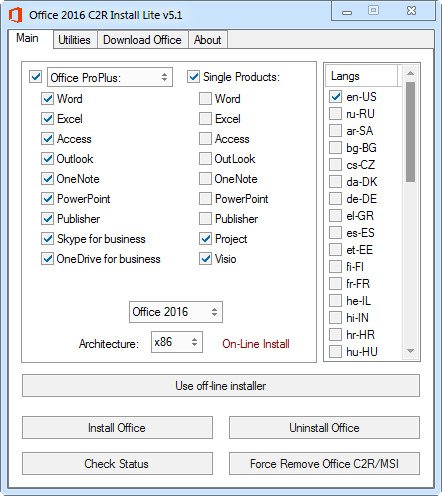Uncheck the en-US language
Screen dimensions: 442x496
coord(335,97)
